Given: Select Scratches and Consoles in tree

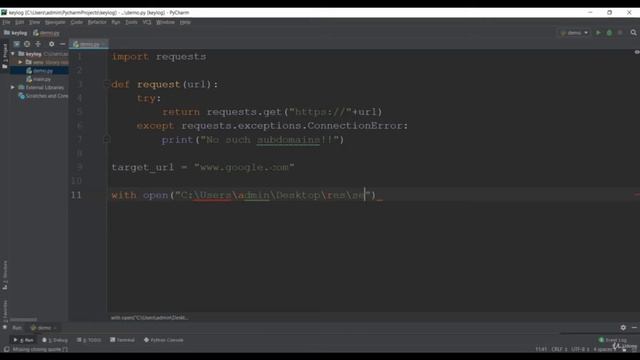Looking at the screenshot, I should pyautogui.click(x=43, y=96).
